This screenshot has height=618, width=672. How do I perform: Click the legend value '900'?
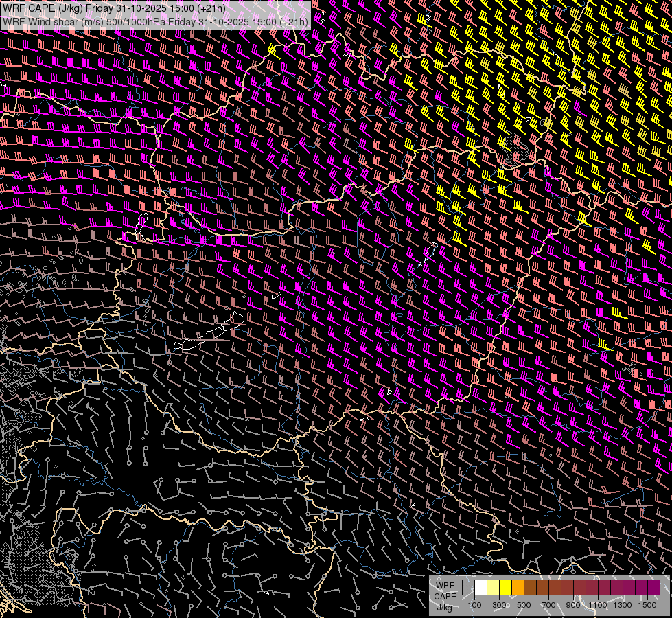tap(573, 605)
